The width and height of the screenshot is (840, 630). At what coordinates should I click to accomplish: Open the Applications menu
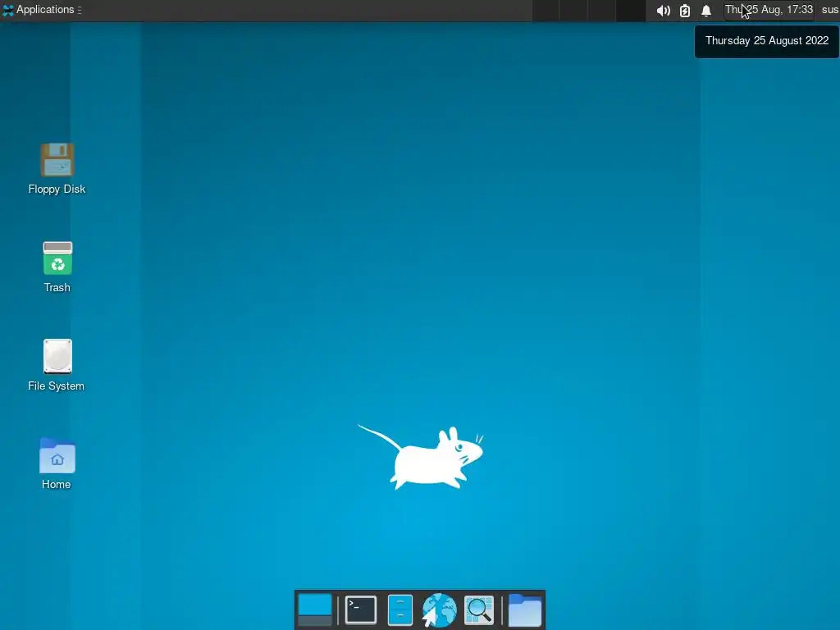pyautogui.click(x=41, y=10)
